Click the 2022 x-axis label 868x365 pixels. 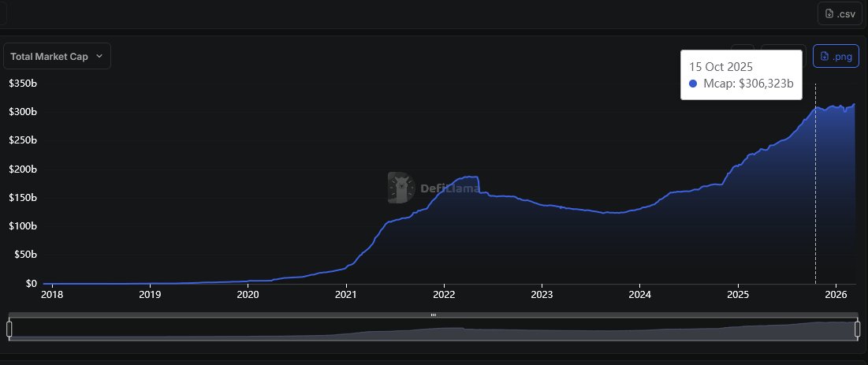[x=444, y=294]
